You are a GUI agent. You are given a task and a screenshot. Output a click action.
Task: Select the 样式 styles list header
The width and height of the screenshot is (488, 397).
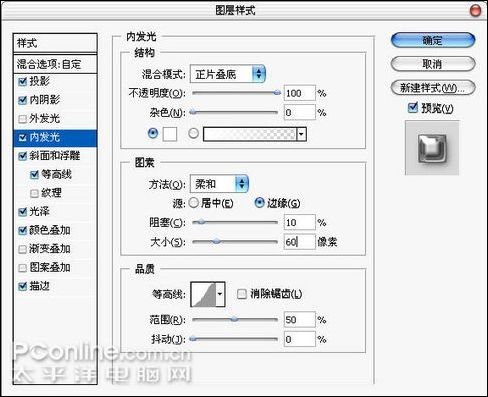[x=55, y=43]
